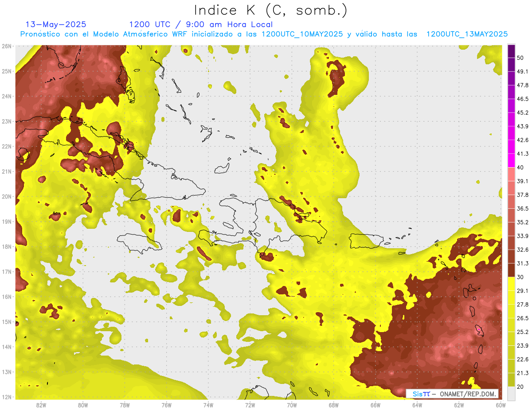
Task: Click the colorbar value "32.6"
Action: (522, 250)
